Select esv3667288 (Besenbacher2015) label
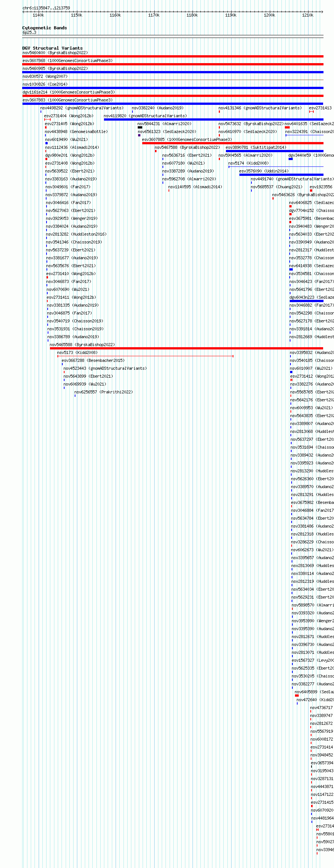The width and height of the screenshot is (334, 868). click(x=93, y=360)
